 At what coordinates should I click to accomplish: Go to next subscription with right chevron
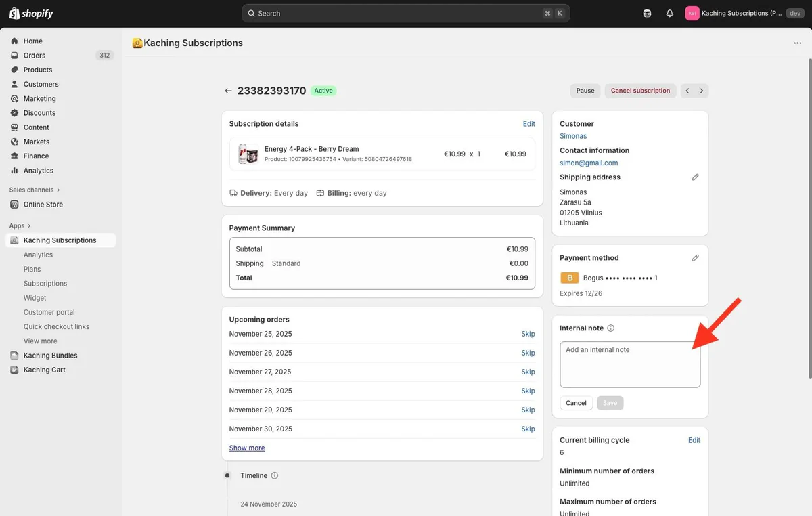[x=702, y=91]
